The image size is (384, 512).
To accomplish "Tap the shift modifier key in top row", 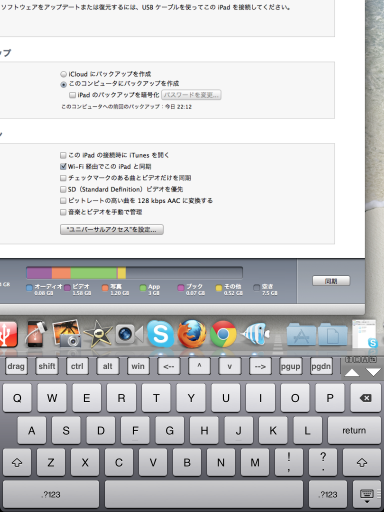I will [x=47, y=366].
